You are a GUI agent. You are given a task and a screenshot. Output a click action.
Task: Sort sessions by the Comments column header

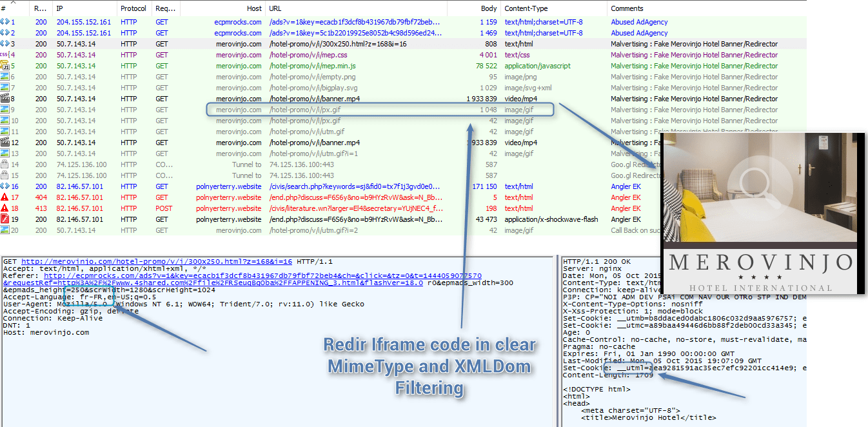[x=707, y=8]
